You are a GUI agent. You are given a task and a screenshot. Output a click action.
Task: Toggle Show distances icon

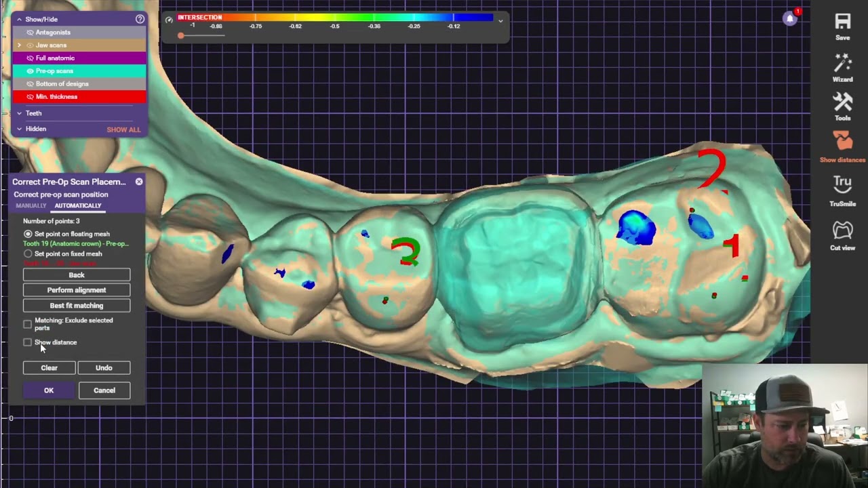pos(842,140)
